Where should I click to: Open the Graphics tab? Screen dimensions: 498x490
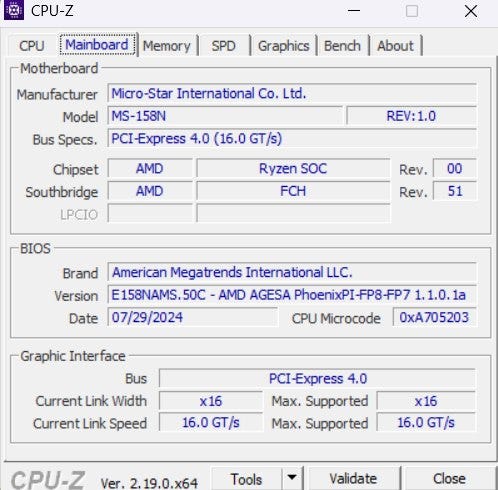coord(283,46)
